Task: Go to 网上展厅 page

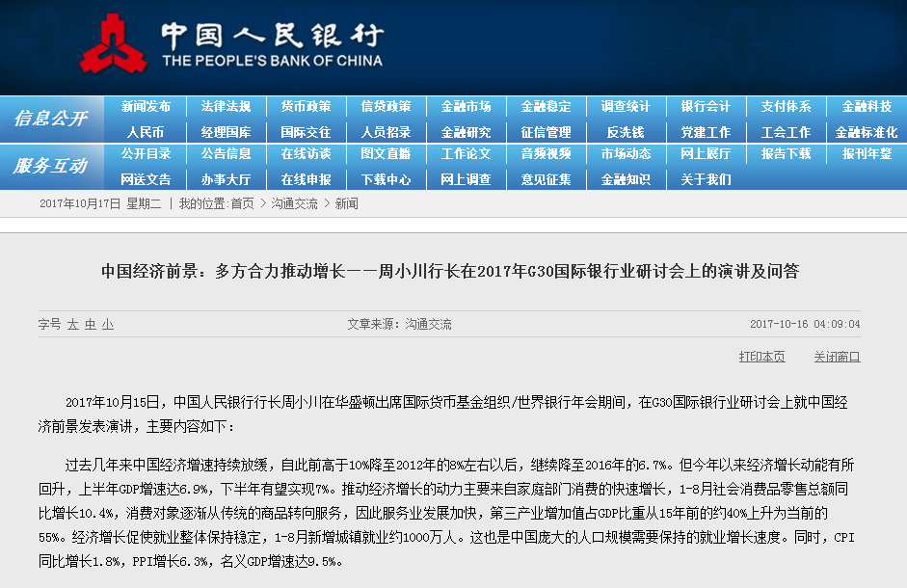Action: pos(706,154)
